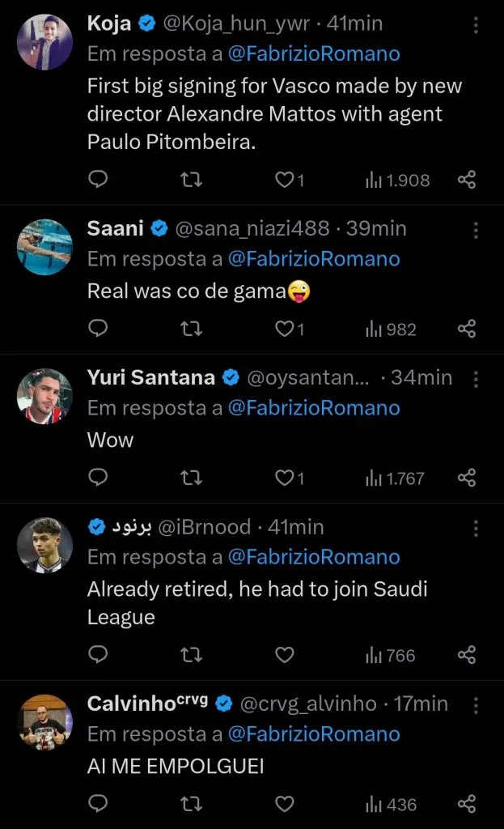Open Yuri Santana's profile name
504x829 pixels.
(151, 377)
